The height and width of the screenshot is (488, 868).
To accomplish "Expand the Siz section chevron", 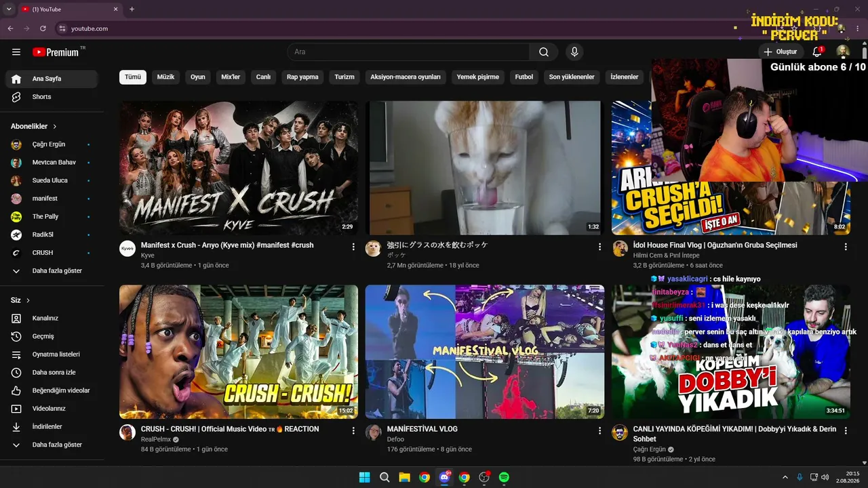I will 28,300.
